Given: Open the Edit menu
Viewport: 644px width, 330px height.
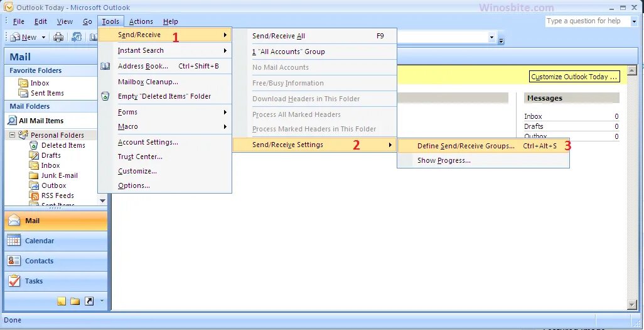Looking at the screenshot, I should [41, 22].
